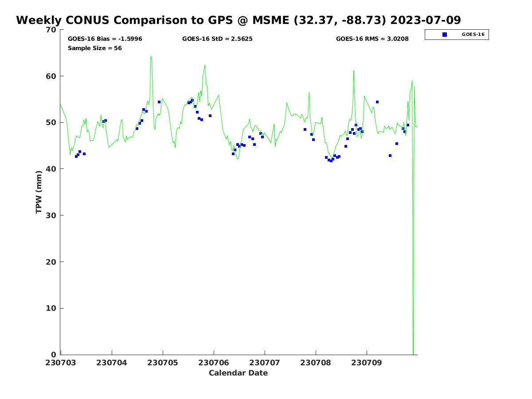
Task: Select the 230709 date tick label
Action: click(367, 363)
